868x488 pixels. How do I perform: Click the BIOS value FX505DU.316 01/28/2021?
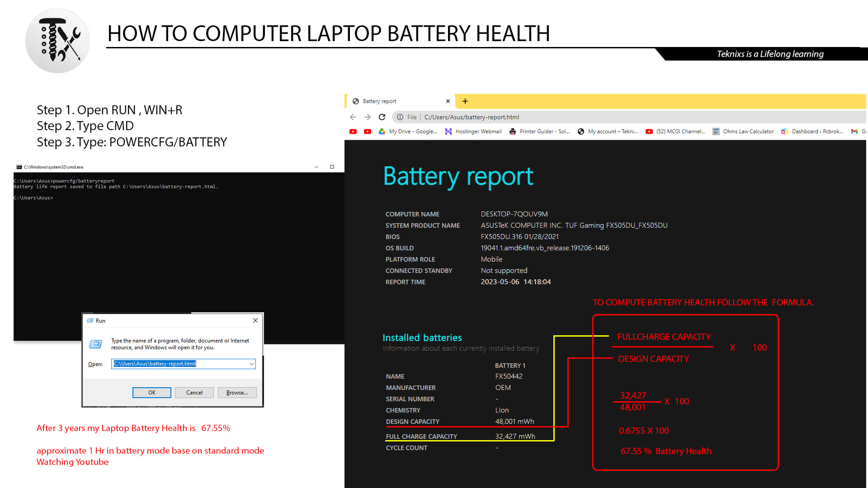519,237
